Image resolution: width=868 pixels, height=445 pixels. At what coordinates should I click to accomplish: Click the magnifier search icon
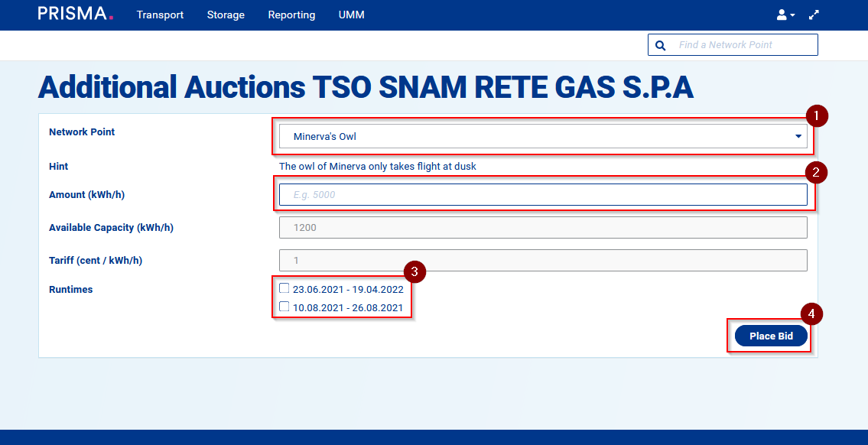[x=661, y=45]
